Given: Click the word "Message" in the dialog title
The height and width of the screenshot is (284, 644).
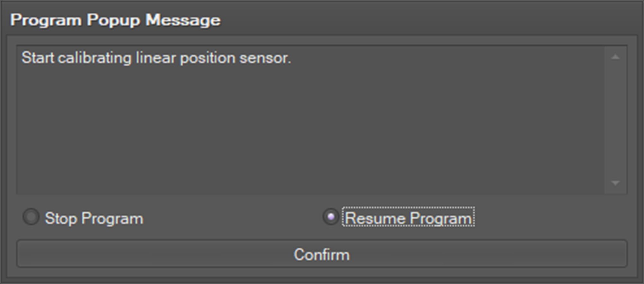Looking at the screenshot, I should 183,20.
